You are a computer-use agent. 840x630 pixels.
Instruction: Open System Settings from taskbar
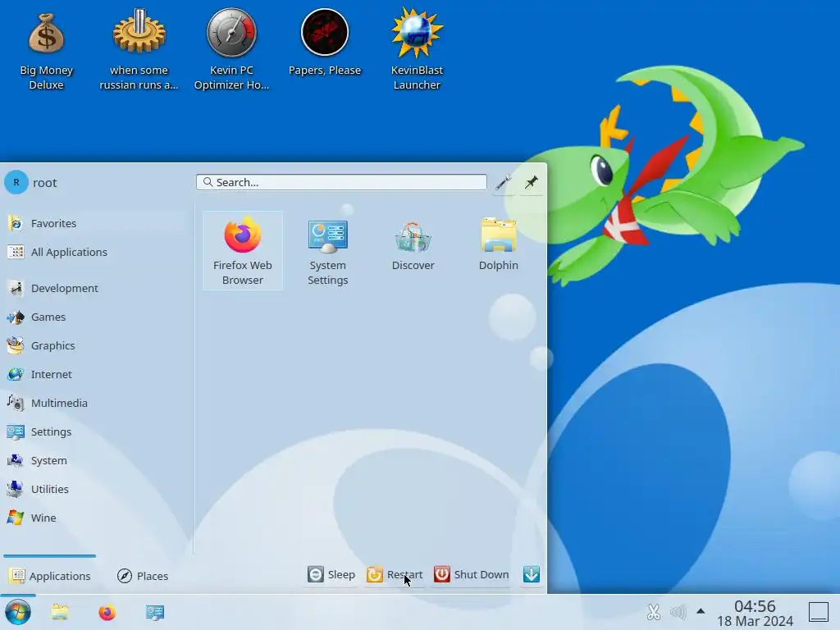[x=155, y=612]
